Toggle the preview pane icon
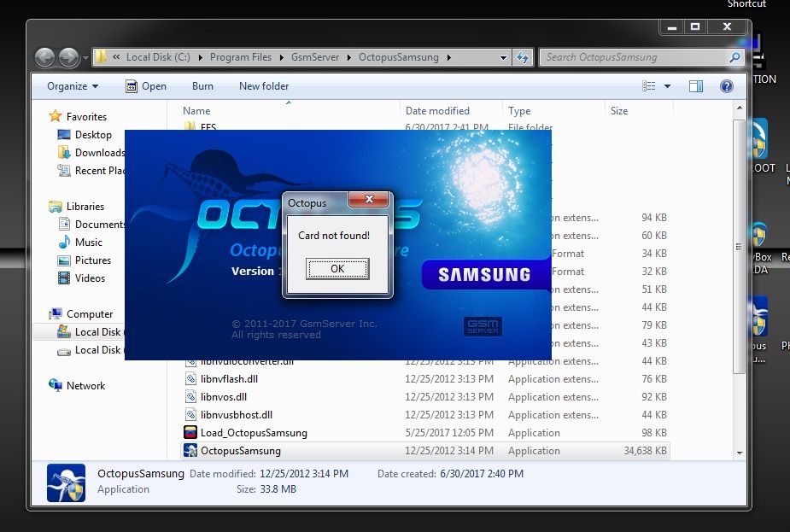 point(695,86)
